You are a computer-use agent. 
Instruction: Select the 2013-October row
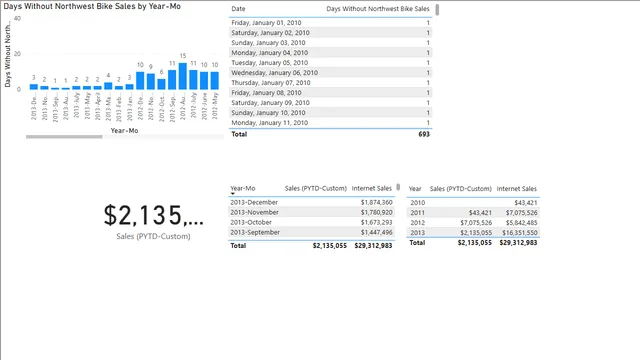tap(311, 222)
